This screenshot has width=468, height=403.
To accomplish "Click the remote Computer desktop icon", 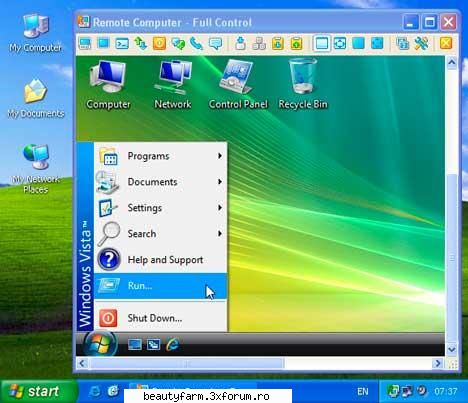I will 108,85.
